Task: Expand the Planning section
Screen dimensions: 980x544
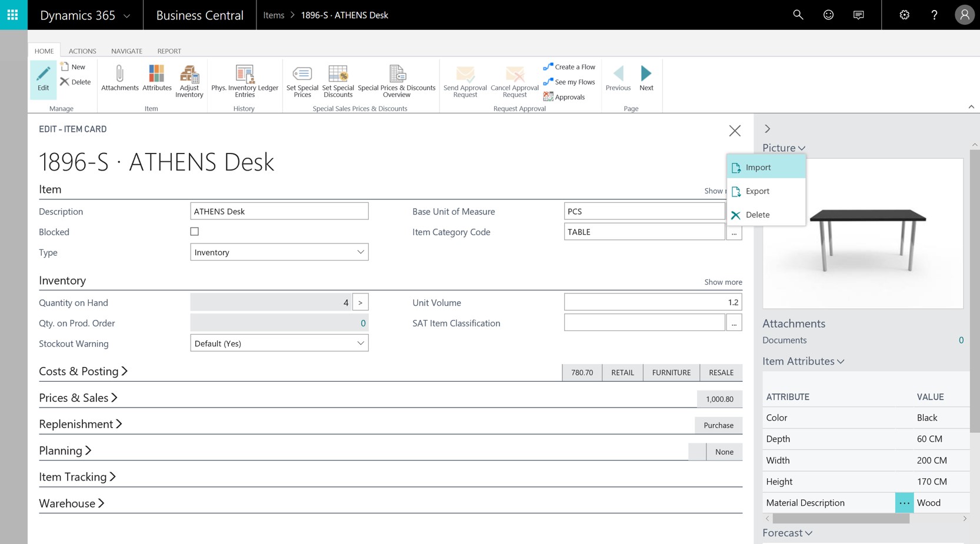Action: click(65, 450)
